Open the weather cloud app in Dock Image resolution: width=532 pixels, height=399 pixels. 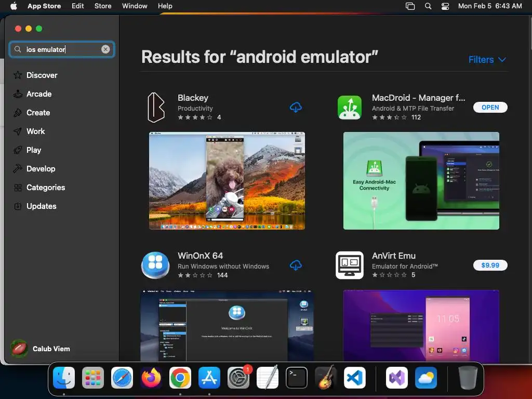(426, 378)
